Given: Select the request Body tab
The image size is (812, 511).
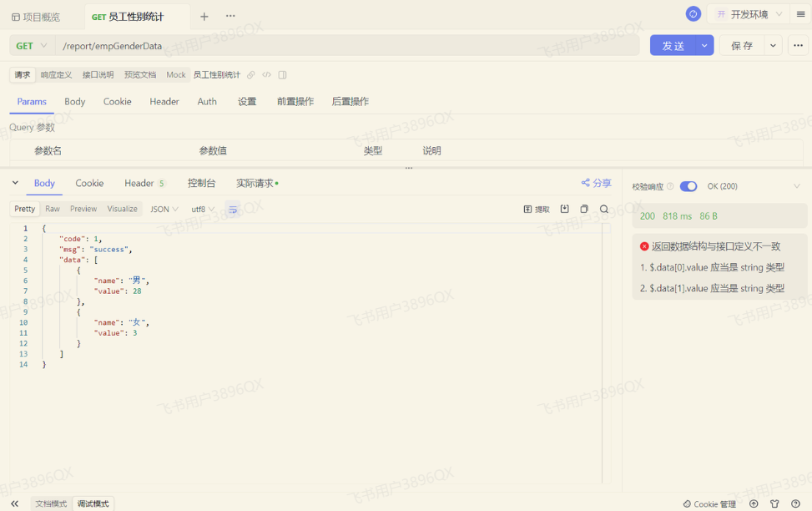Looking at the screenshot, I should click(74, 102).
